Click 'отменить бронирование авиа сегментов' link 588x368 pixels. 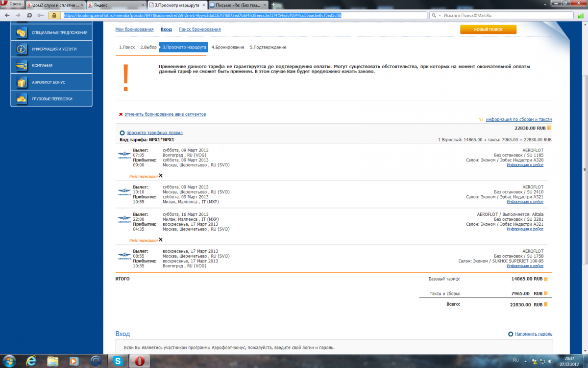coord(165,114)
